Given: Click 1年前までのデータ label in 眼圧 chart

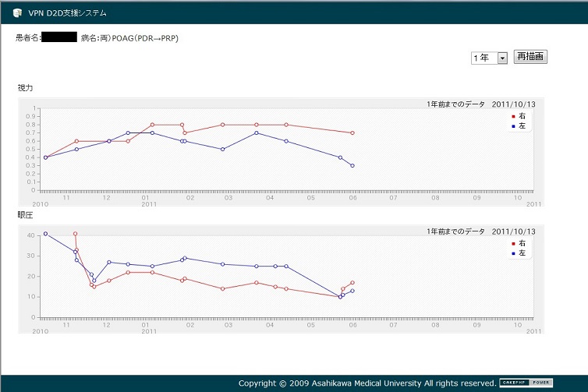Looking at the screenshot, I should (455, 231).
